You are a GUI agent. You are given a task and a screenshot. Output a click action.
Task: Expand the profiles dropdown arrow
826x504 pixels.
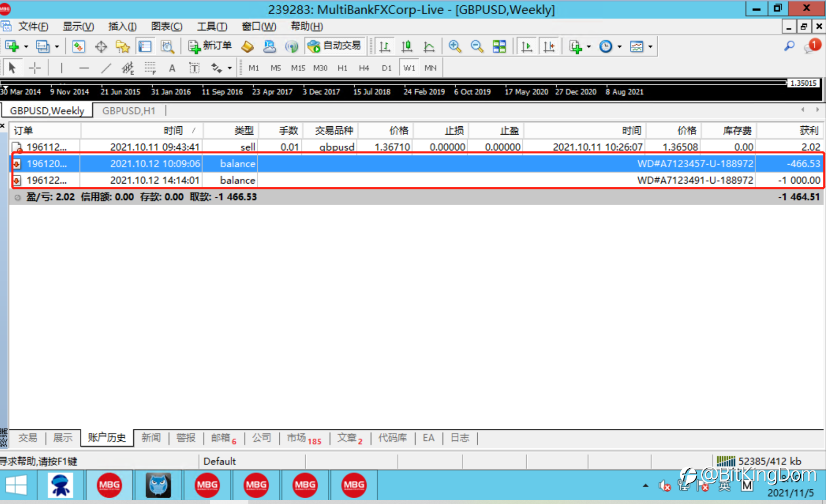click(57, 47)
